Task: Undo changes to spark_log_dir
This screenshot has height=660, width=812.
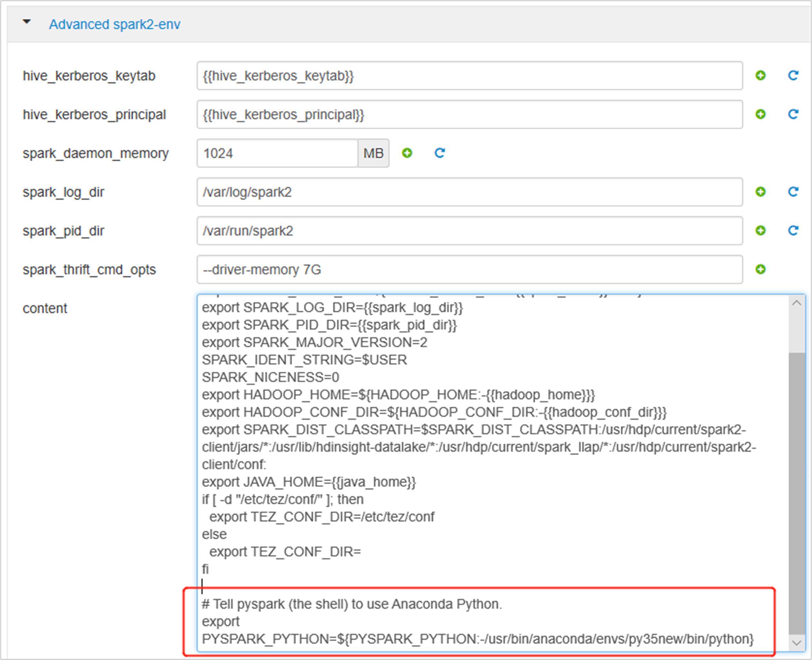Action: click(x=793, y=192)
